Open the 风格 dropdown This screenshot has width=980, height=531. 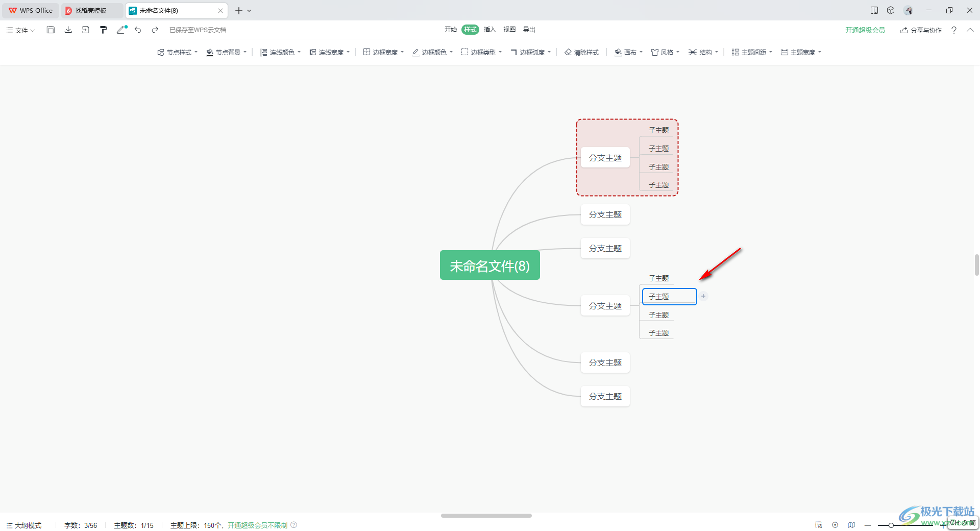coord(666,52)
